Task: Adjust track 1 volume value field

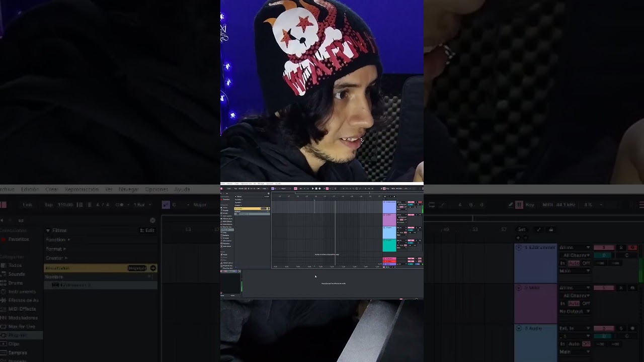Action: [x=410, y=205]
